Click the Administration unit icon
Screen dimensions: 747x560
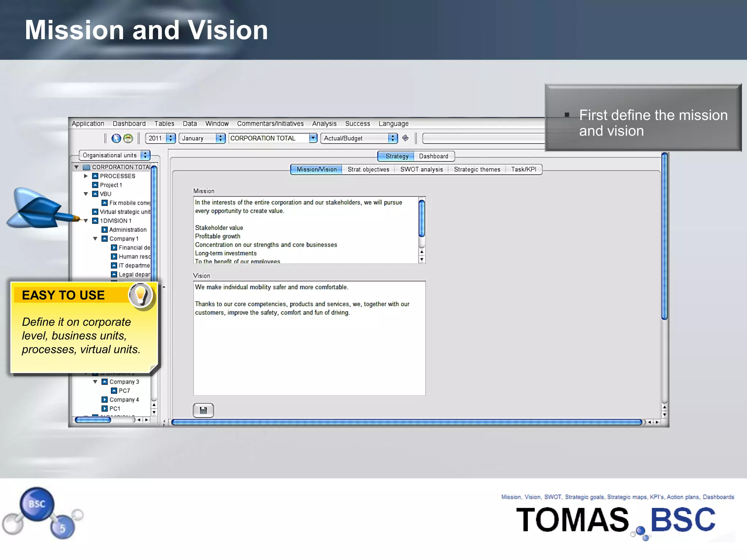coord(105,230)
